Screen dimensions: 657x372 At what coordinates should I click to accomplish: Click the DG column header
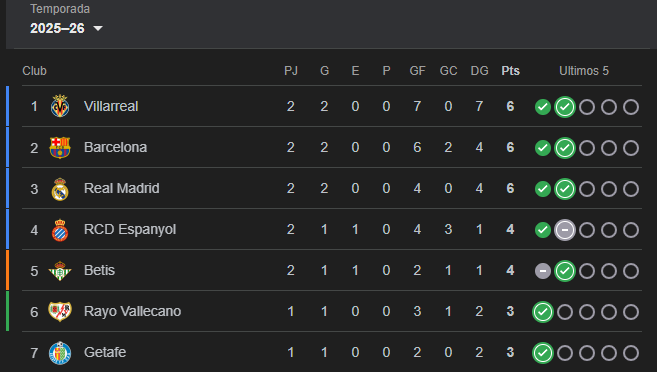tap(479, 71)
